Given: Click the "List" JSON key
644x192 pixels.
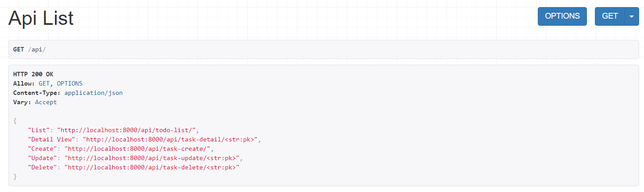Looking at the screenshot, I should tap(39, 130).
